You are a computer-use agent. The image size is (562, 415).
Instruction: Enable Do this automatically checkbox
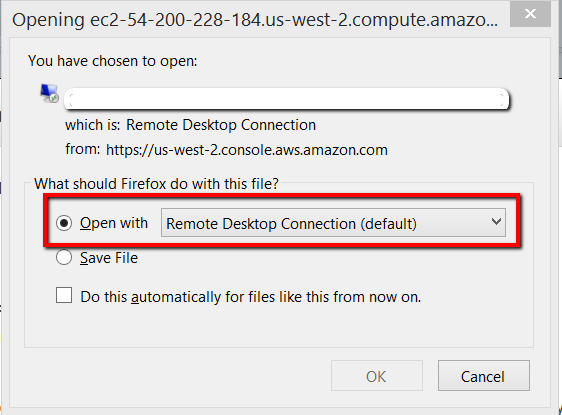[x=64, y=295]
